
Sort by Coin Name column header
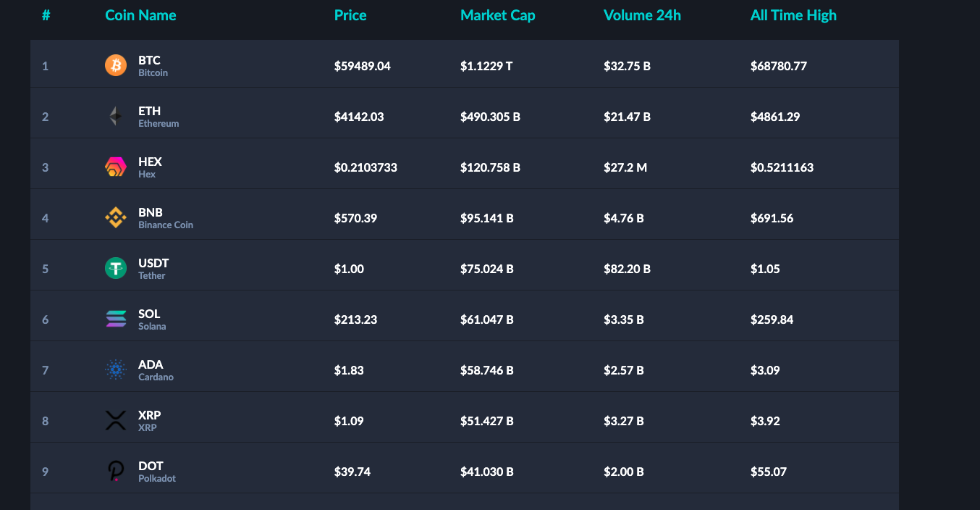coord(140,15)
